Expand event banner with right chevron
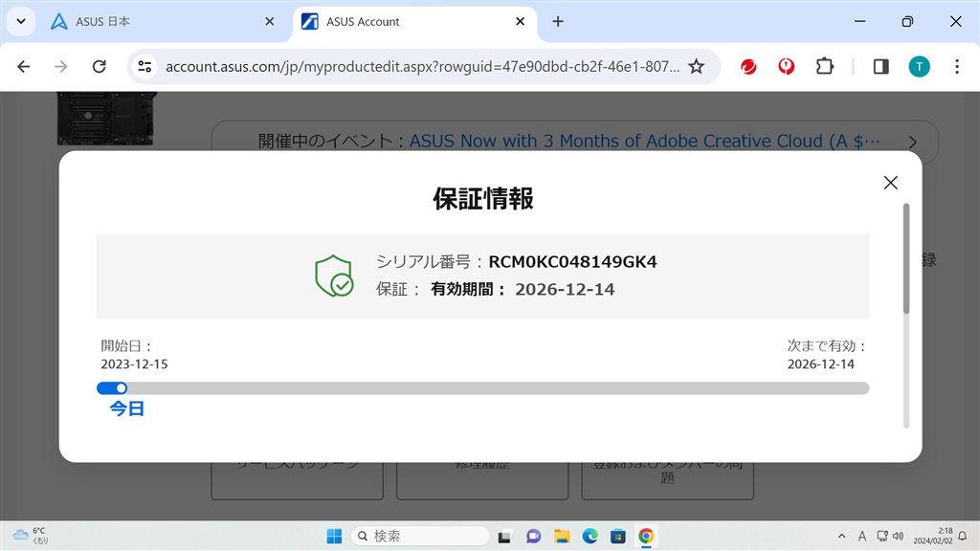 pos(912,143)
